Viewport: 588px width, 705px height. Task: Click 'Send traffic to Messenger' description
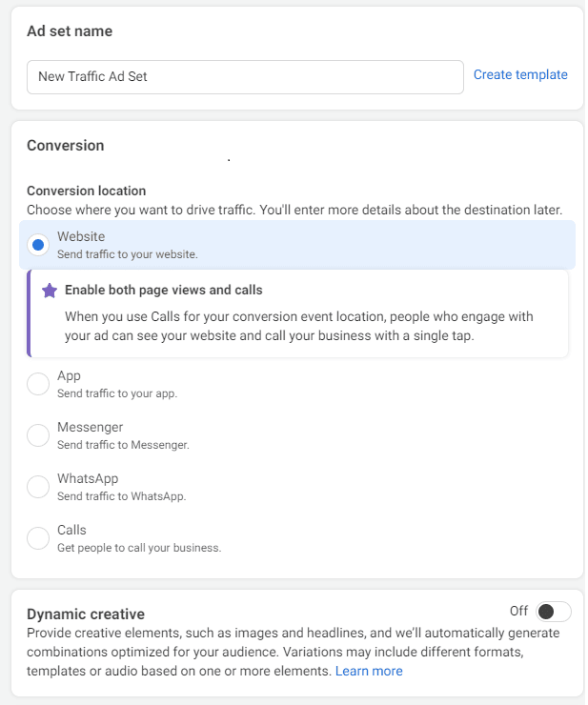click(x=123, y=445)
